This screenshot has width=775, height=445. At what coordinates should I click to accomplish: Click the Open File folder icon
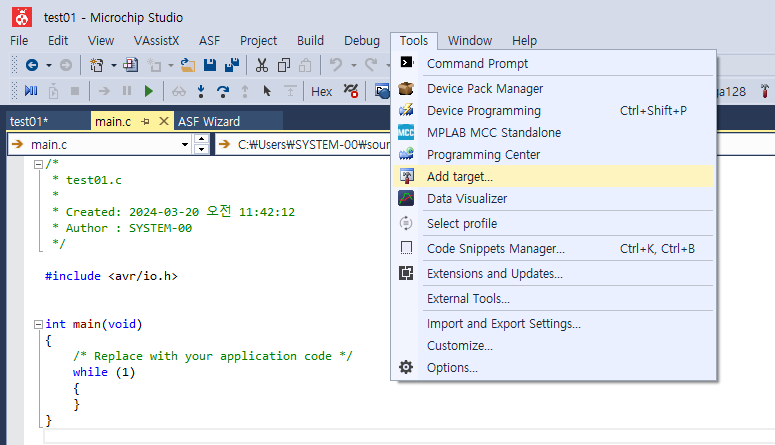point(187,65)
